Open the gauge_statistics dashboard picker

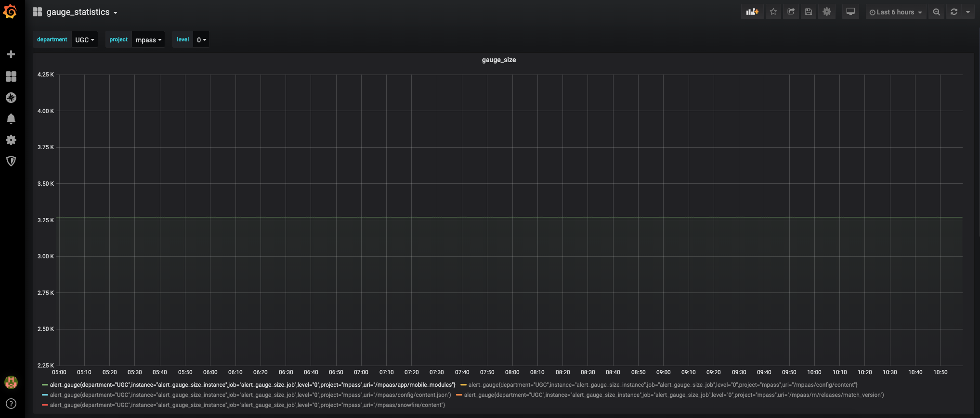pos(82,12)
